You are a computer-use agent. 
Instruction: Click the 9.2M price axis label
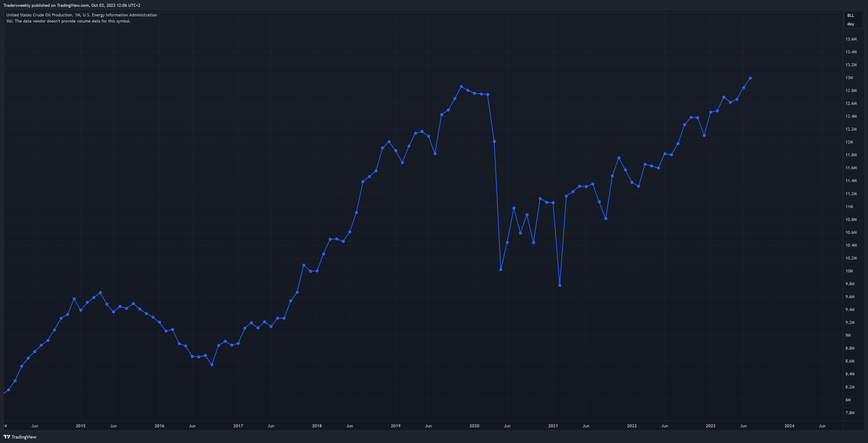[x=850, y=322]
